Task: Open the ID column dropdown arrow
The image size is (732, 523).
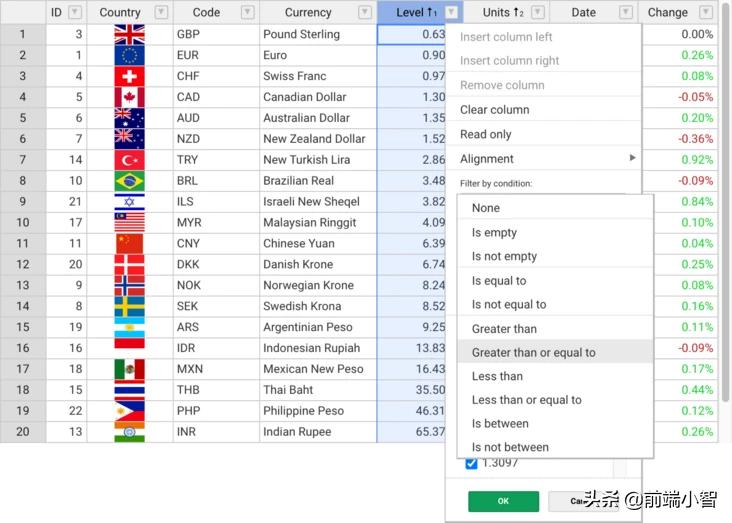Action: 75,12
